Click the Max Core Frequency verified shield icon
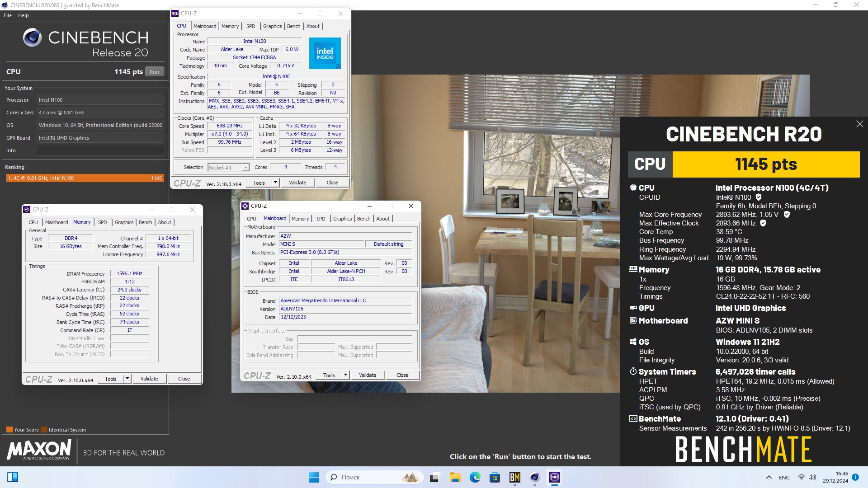This screenshot has width=868, height=488. [x=787, y=214]
